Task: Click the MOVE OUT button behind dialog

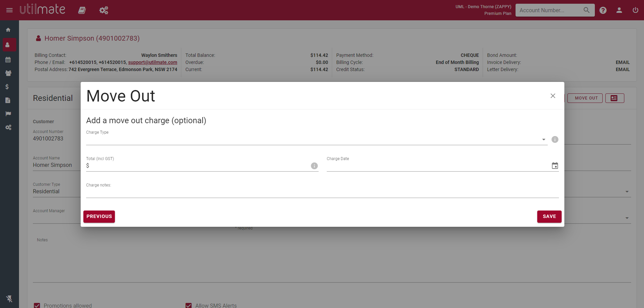Action: (x=585, y=98)
